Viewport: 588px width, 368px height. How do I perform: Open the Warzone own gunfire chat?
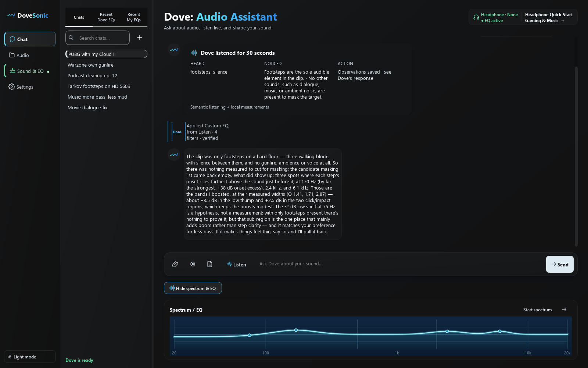coord(106,65)
